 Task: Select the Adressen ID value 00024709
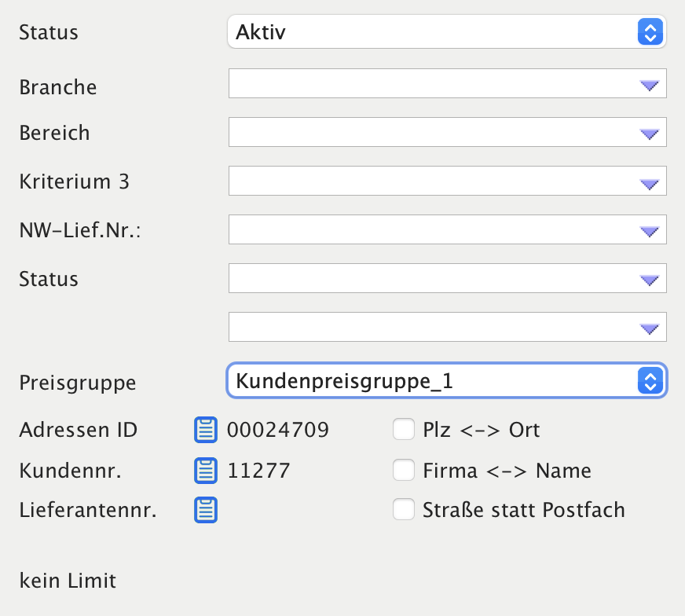tap(278, 430)
